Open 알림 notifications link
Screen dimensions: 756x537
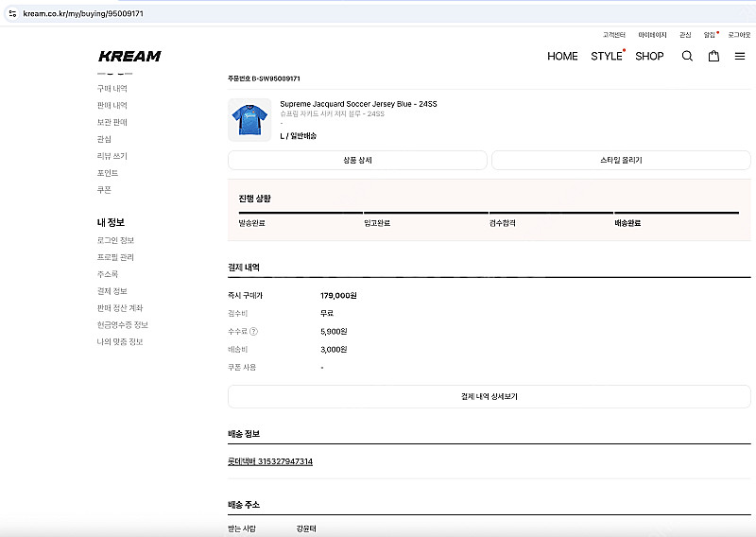click(710, 35)
